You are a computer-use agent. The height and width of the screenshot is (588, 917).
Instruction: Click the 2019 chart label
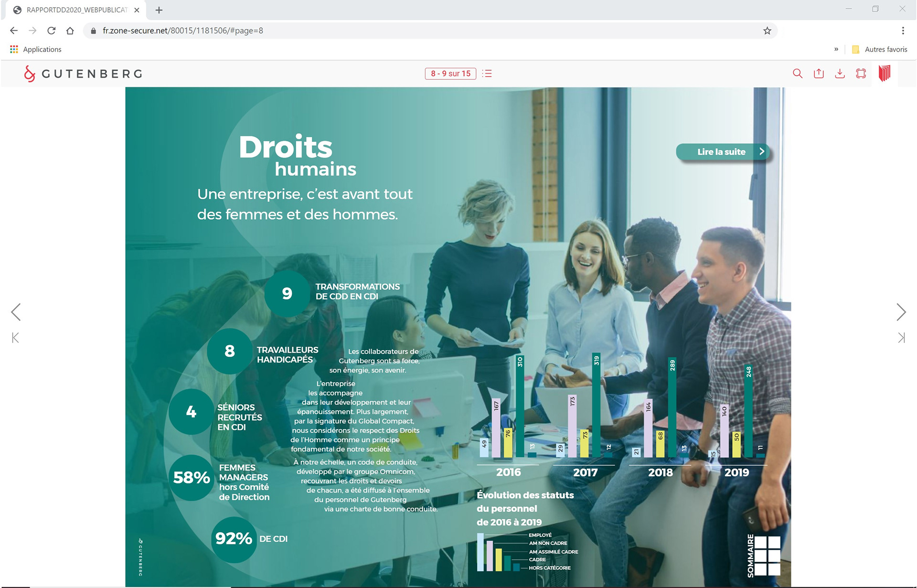pos(736,472)
